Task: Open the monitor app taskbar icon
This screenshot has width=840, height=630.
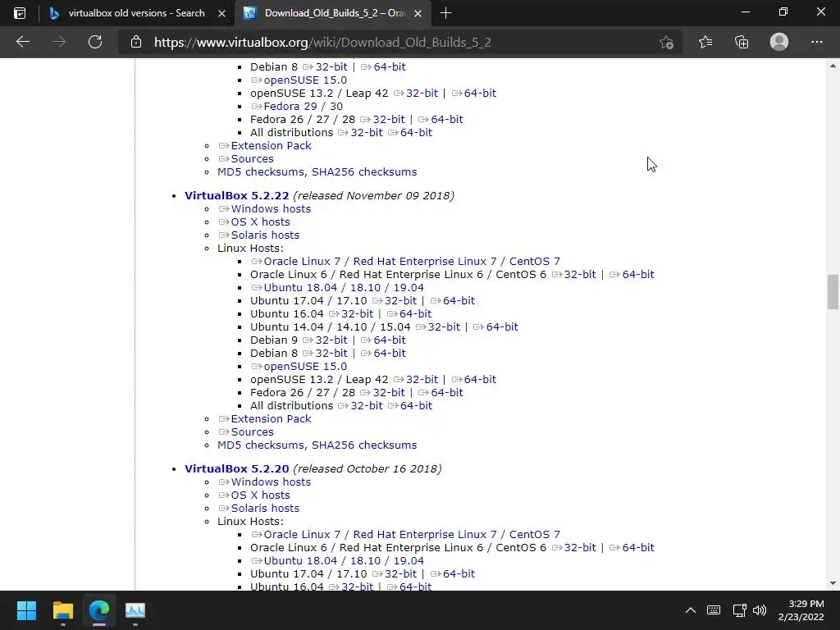Action: tap(135, 610)
